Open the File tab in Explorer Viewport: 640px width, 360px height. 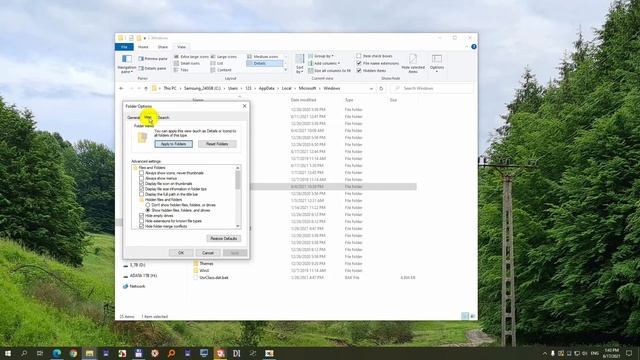click(124, 47)
